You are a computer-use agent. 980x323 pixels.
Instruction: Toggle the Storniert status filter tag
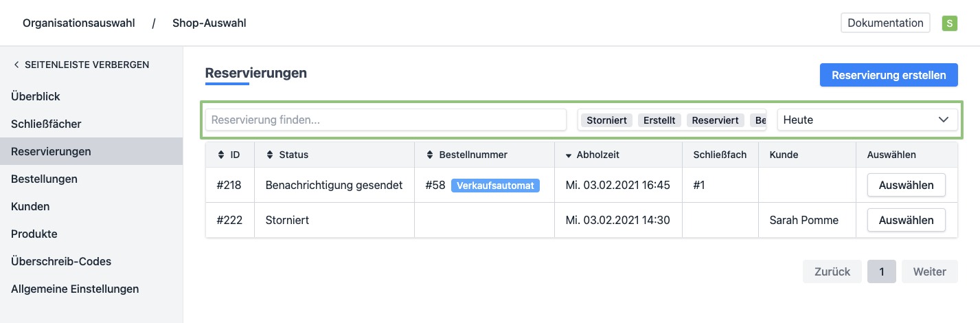(x=606, y=120)
